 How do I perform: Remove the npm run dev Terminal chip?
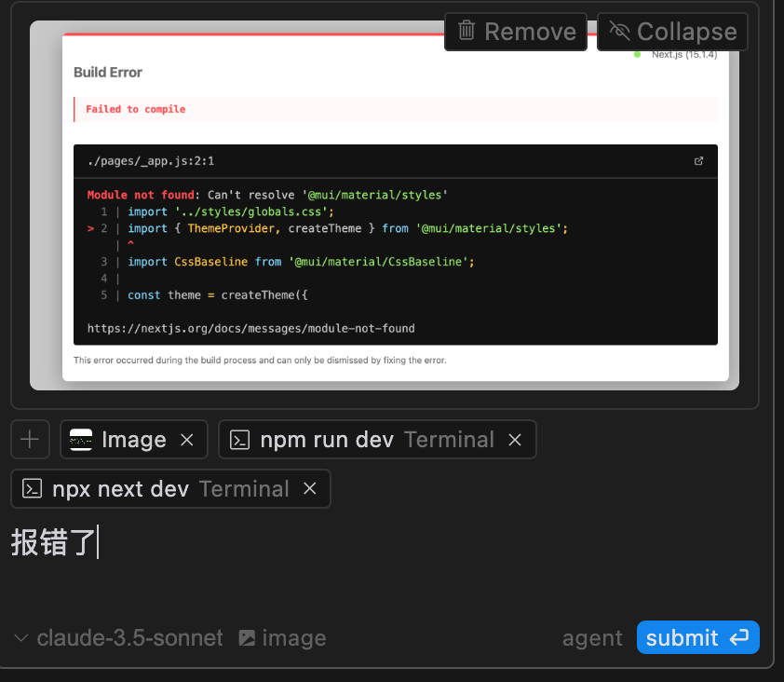(515, 440)
